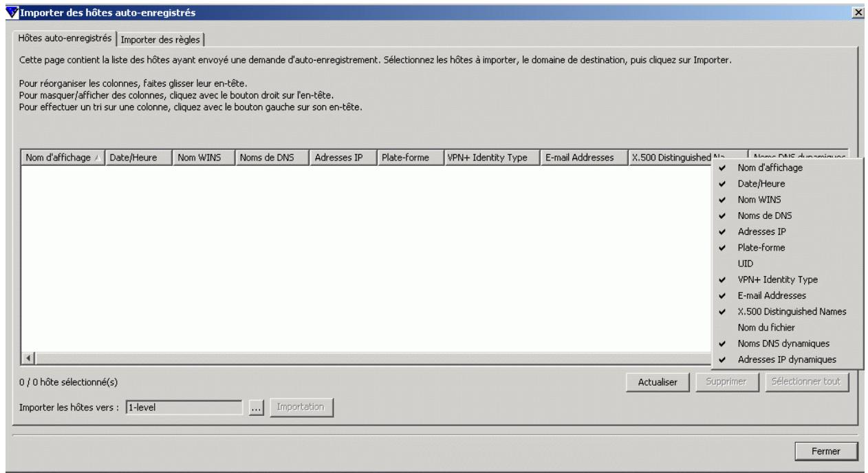Toggle X.500 Distinguished Names in context menu

click(788, 311)
